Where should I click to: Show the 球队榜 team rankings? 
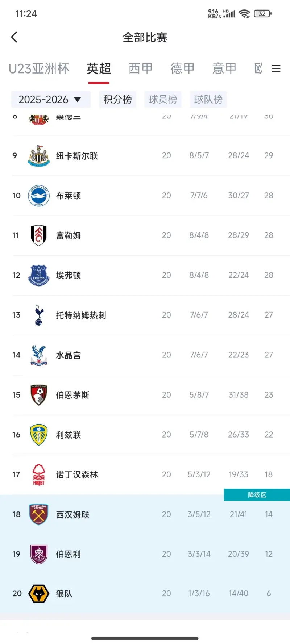click(x=208, y=99)
